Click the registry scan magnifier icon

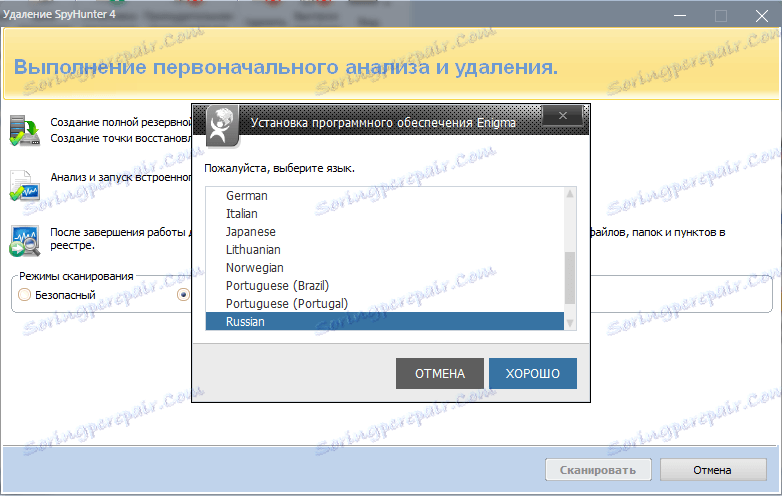point(24,241)
